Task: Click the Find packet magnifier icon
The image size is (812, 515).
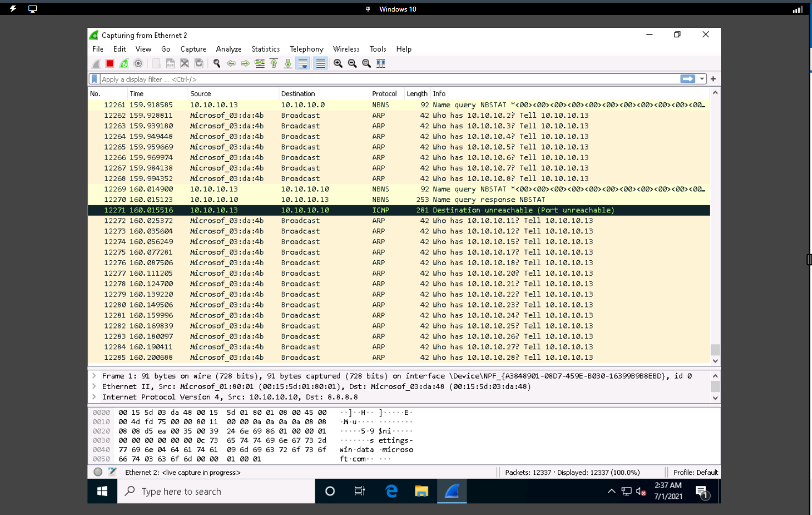Action: click(x=217, y=64)
